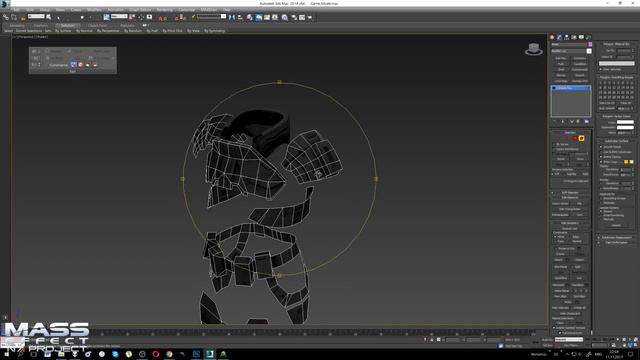640x360 pixels.
Task: Click the Illumination color swatch
Action: [x=625, y=127]
